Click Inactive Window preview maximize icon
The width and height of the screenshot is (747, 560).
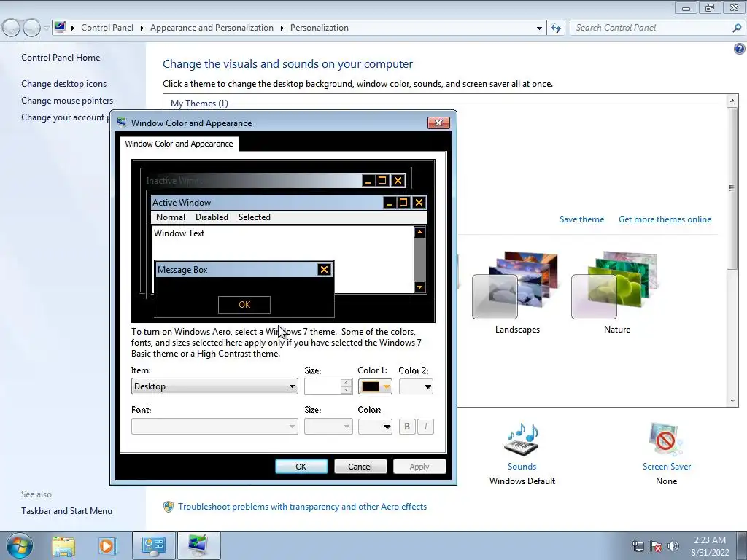382,181
